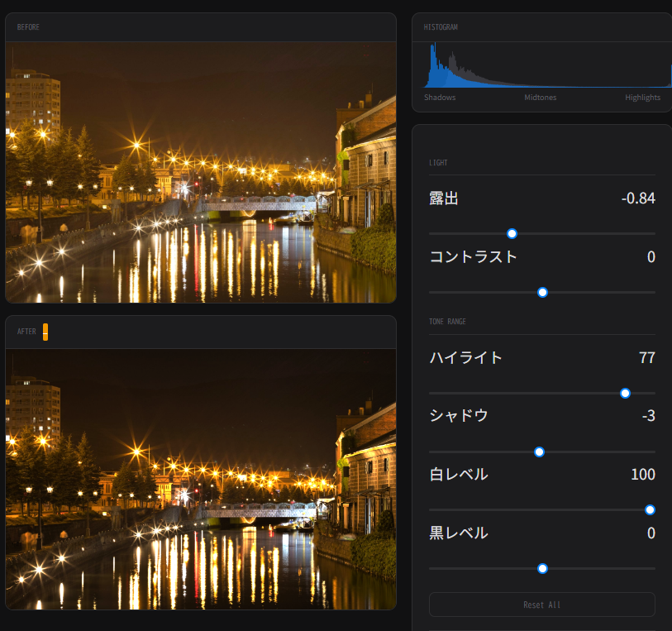This screenshot has width=672, height=631.
Task: Click the TONE RANGE section header
Action: [448, 322]
